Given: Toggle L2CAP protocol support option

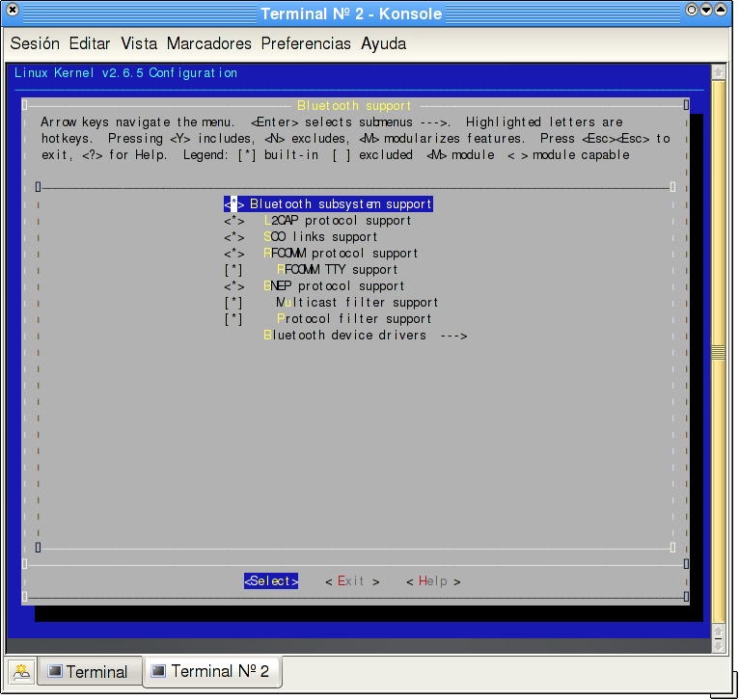Looking at the screenshot, I should 317,221.
